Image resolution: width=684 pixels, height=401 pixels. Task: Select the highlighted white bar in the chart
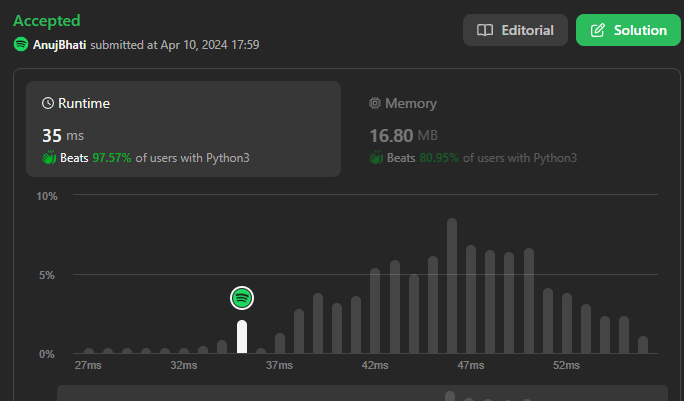click(242, 336)
